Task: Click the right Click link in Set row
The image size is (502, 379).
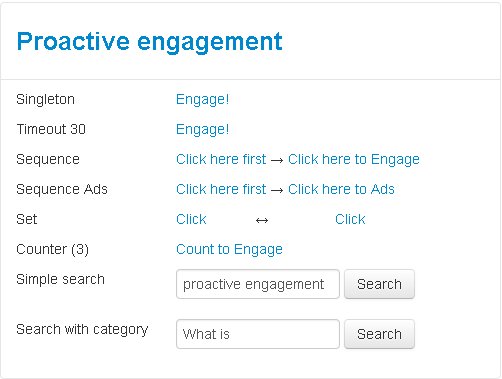Action: pos(350,219)
